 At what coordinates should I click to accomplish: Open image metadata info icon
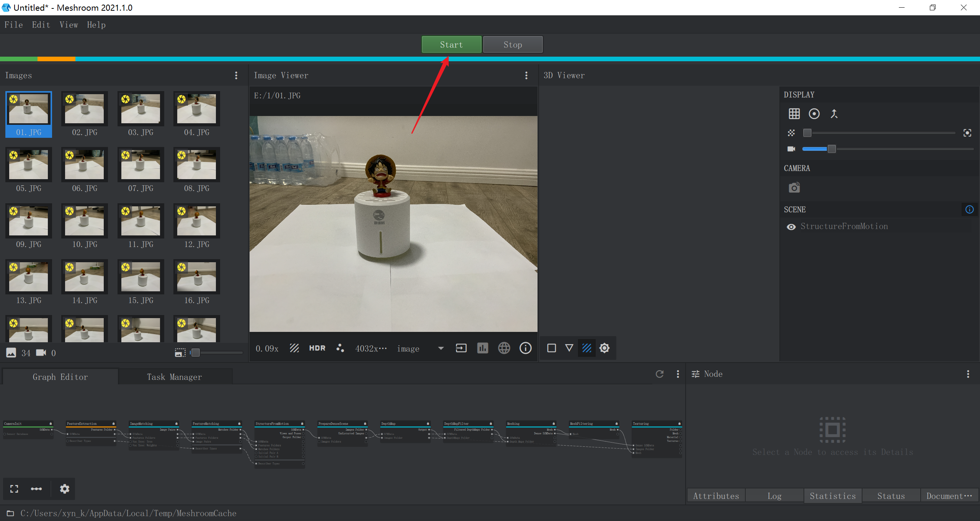click(x=525, y=348)
